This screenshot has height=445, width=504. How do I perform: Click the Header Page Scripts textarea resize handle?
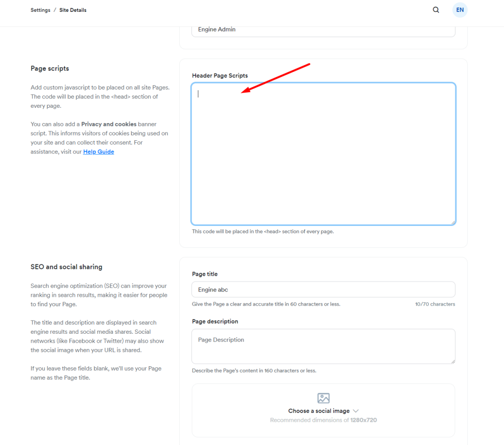tap(453, 222)
